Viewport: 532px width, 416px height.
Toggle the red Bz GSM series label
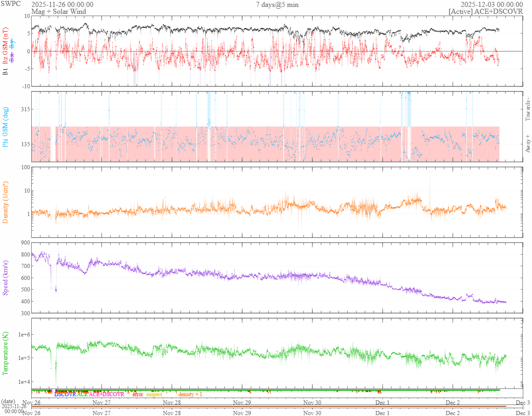[x=6, y=47]
